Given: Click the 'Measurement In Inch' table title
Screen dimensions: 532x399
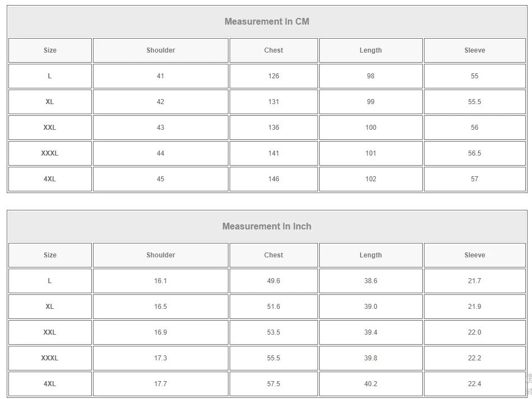Looking at the screenshot, I should tap(267, 227).
